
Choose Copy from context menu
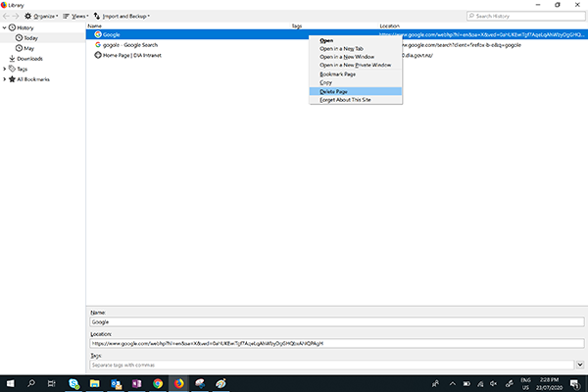click(356, 82)
